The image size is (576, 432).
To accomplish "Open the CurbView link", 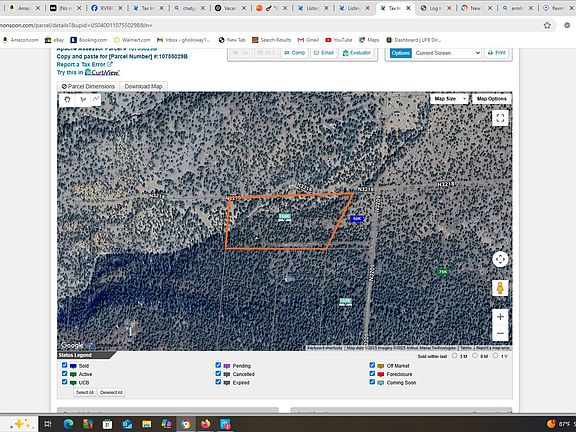I will click(x=102, y=72).
